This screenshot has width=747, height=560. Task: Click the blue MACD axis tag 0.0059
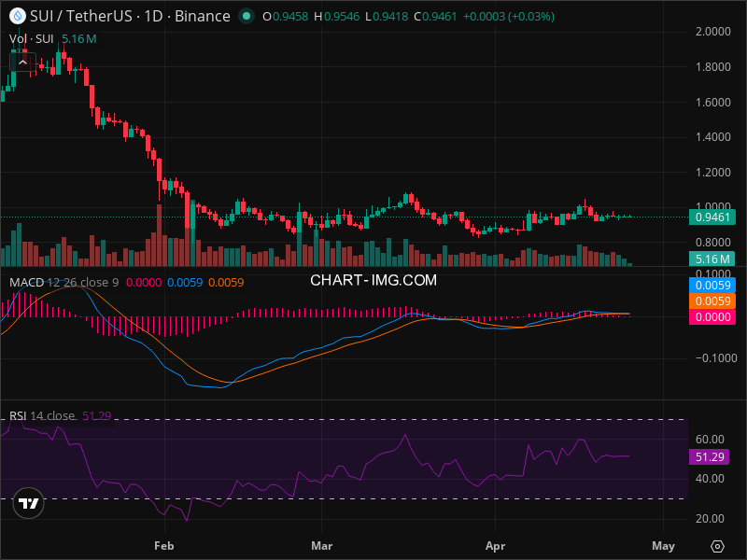[712, 286]
